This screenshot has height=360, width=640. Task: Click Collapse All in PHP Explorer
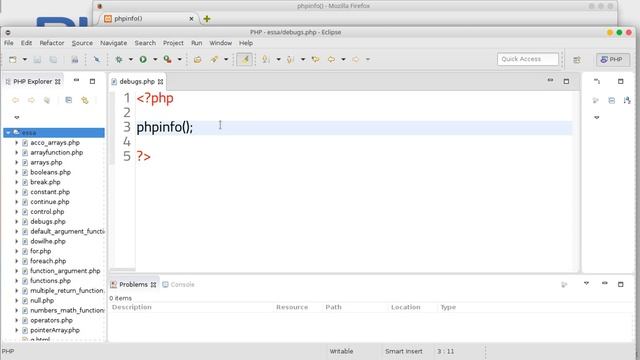pos(69,100)
